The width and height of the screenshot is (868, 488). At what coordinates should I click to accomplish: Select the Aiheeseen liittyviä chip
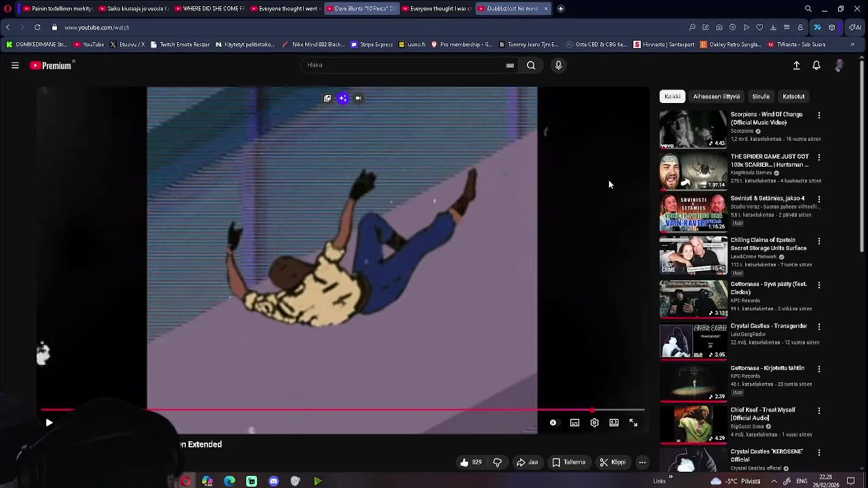pos(716,96)
